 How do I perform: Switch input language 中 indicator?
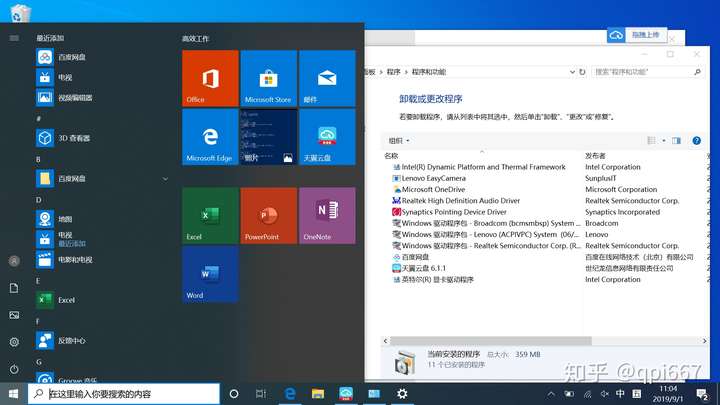coord(620,394)
